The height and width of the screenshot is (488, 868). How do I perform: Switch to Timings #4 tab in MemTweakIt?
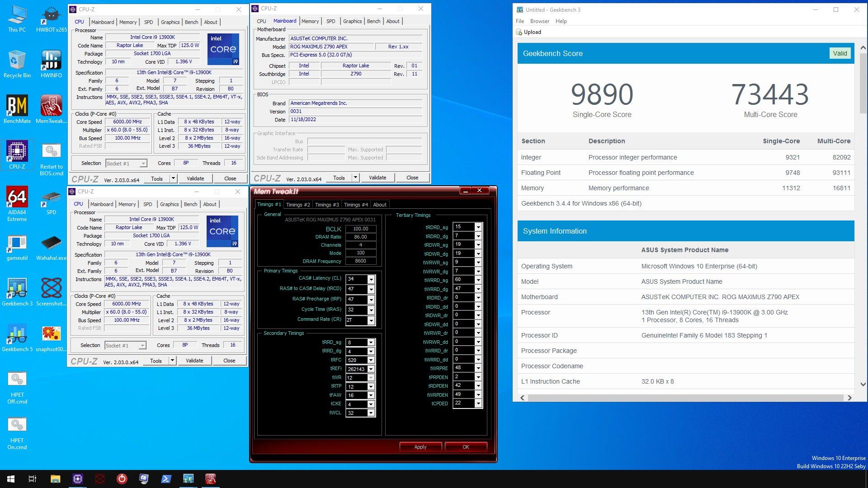[356, 205]
